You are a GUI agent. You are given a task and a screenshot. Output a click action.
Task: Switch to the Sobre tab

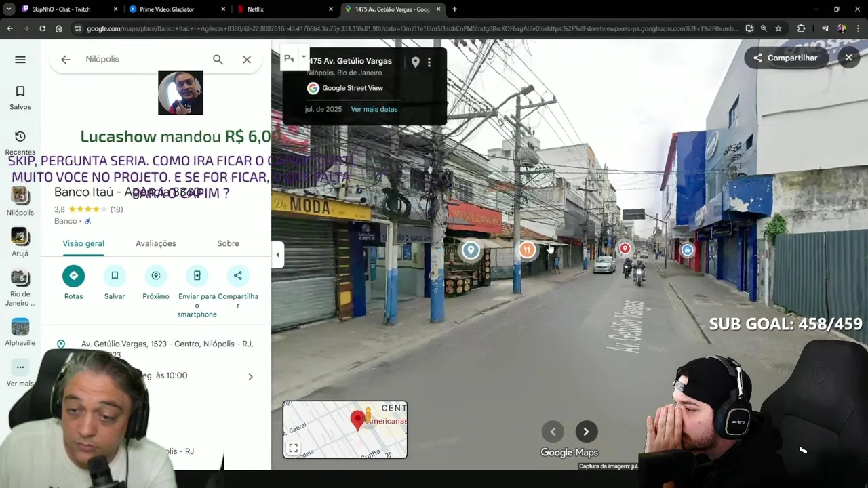(x=228, y=243)
